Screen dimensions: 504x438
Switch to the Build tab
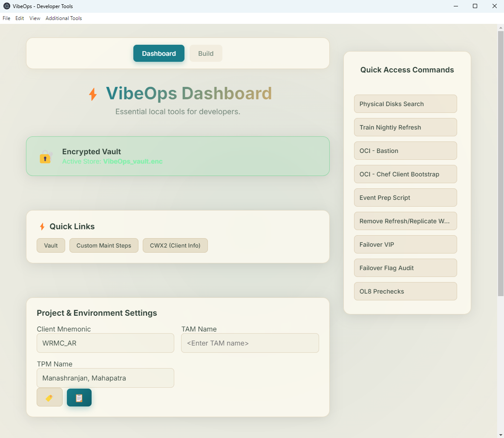pos(206,53)
